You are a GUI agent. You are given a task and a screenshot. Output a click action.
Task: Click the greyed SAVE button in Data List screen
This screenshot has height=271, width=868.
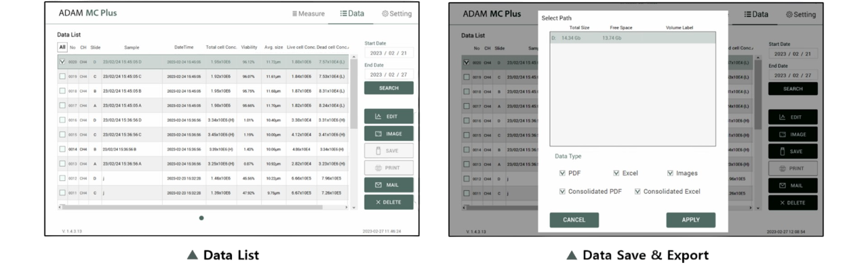click(389, 151)
